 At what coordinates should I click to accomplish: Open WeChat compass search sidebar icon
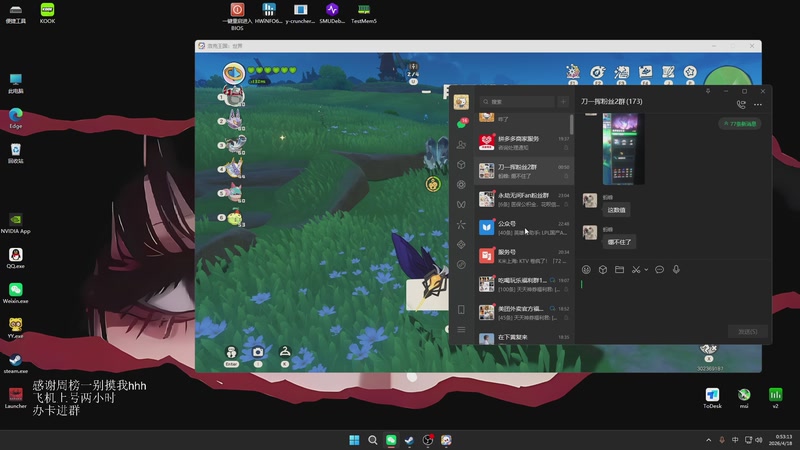(461, 264)
